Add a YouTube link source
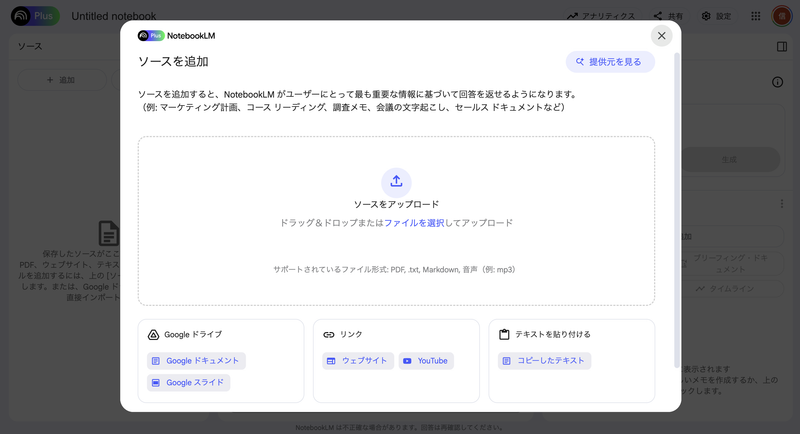 click(426, 361)
